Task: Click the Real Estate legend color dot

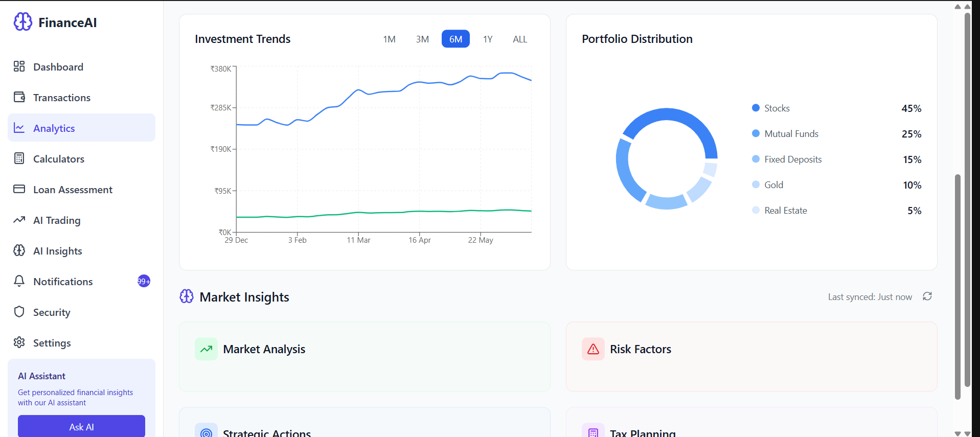Action: click(x=756, y=210)
